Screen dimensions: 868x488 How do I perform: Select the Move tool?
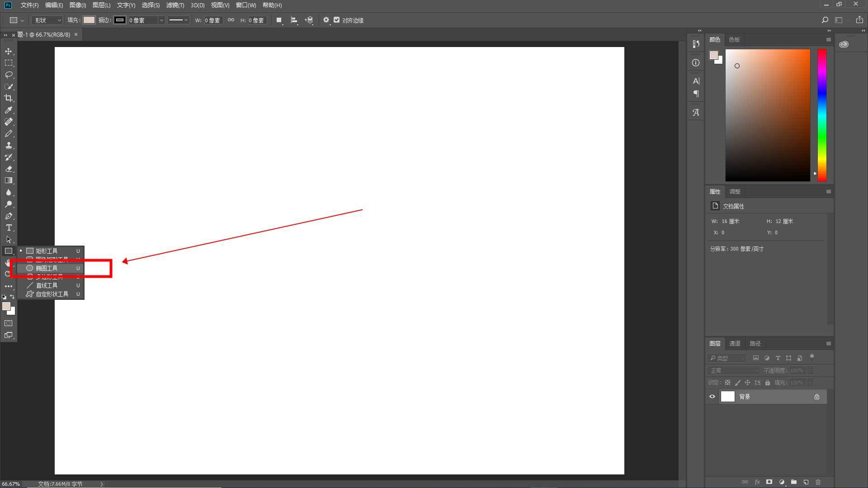[9, 51]
